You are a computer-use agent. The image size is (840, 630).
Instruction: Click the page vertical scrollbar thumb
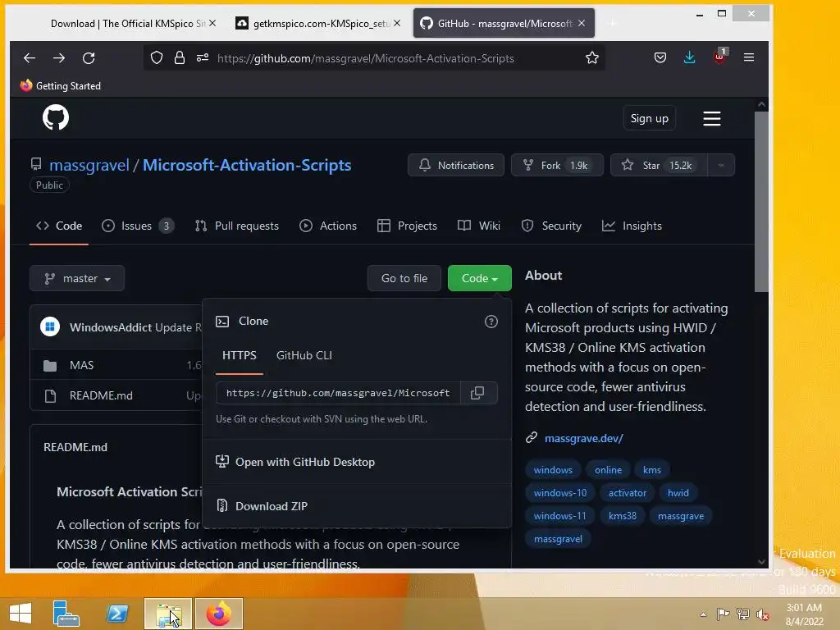click(x=761, y=202)
